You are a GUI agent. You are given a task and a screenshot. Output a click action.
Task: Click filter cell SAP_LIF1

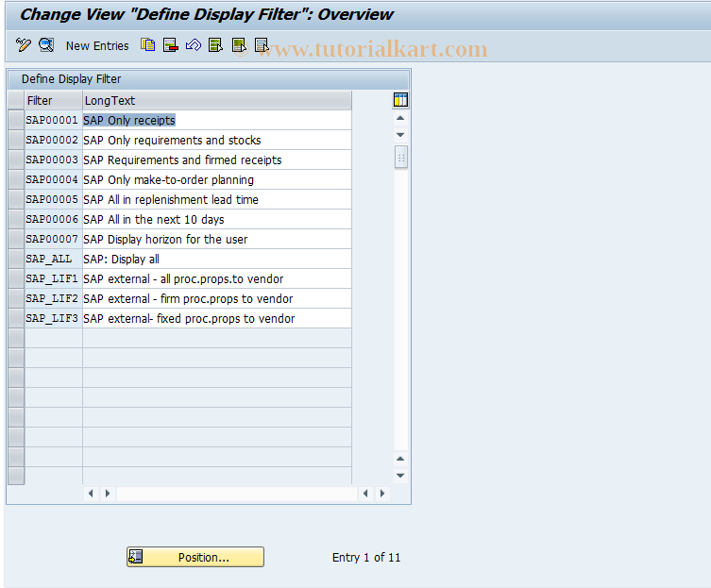tap(54, 278)
